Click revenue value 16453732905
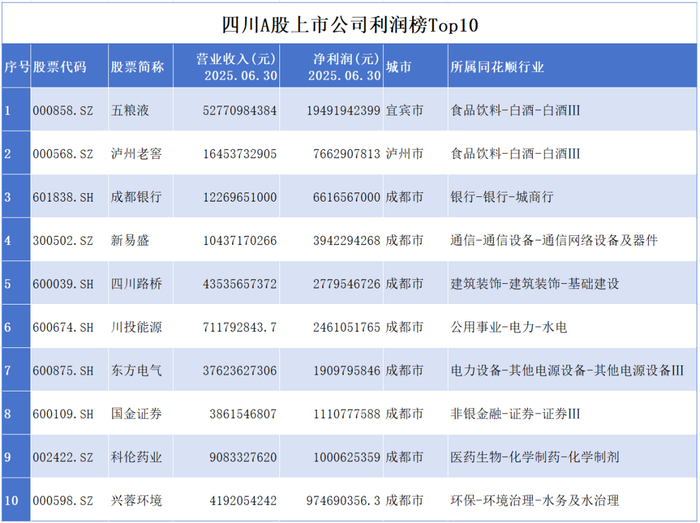 [x=240, y=154]
